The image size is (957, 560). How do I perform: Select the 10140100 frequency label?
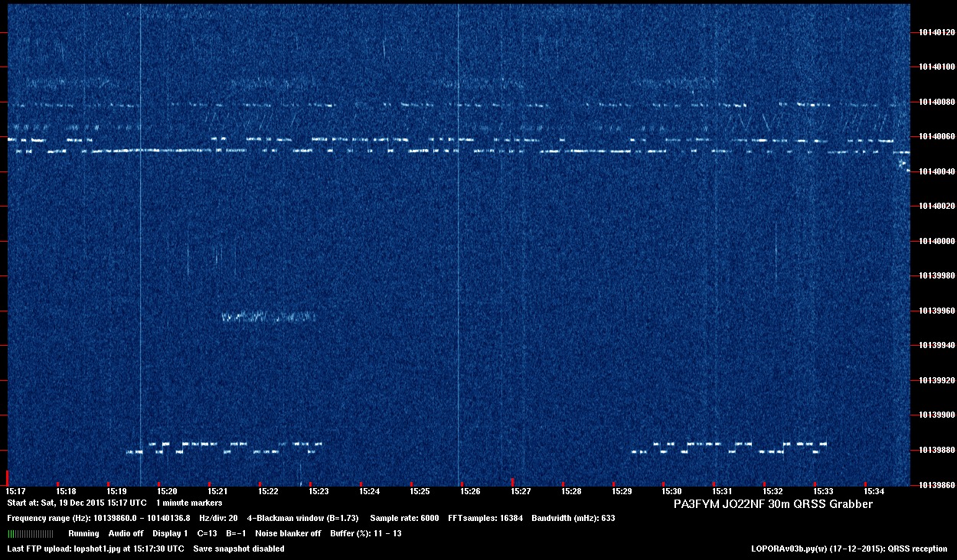936,67
